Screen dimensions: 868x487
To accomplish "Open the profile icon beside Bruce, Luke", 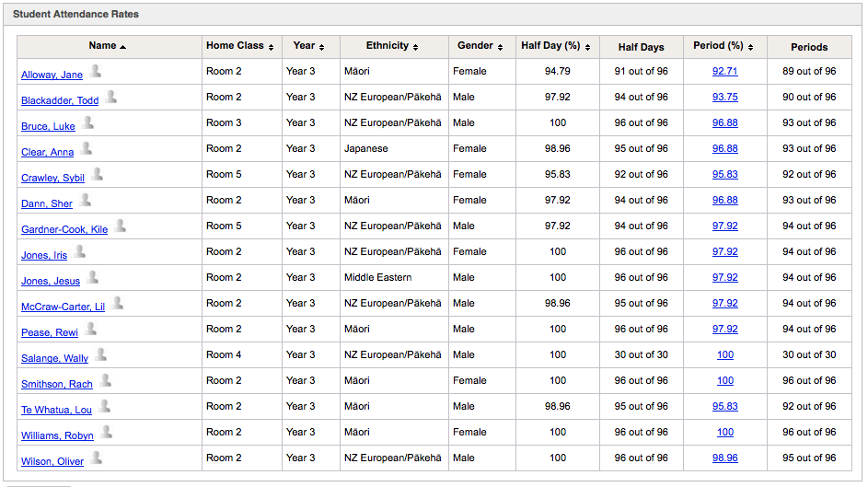I will point(87,122).
